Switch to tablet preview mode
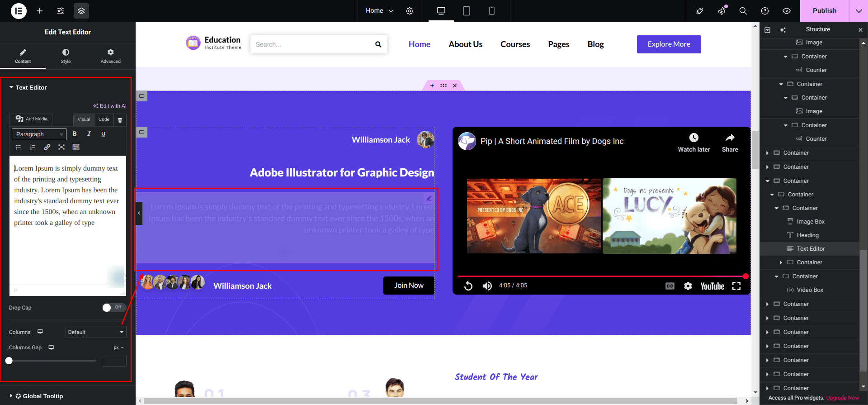This screenshot has width=868, height=405. (x=467, y=11)
